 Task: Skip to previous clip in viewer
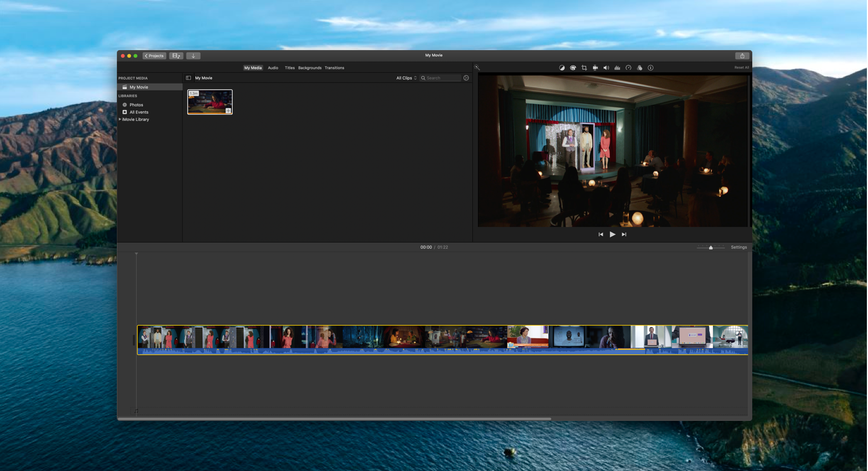[601, 234]
